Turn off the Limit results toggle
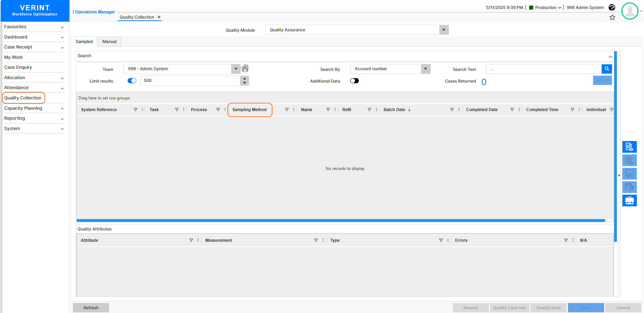This screenshot has width=644, height=313. pos(132,81)
